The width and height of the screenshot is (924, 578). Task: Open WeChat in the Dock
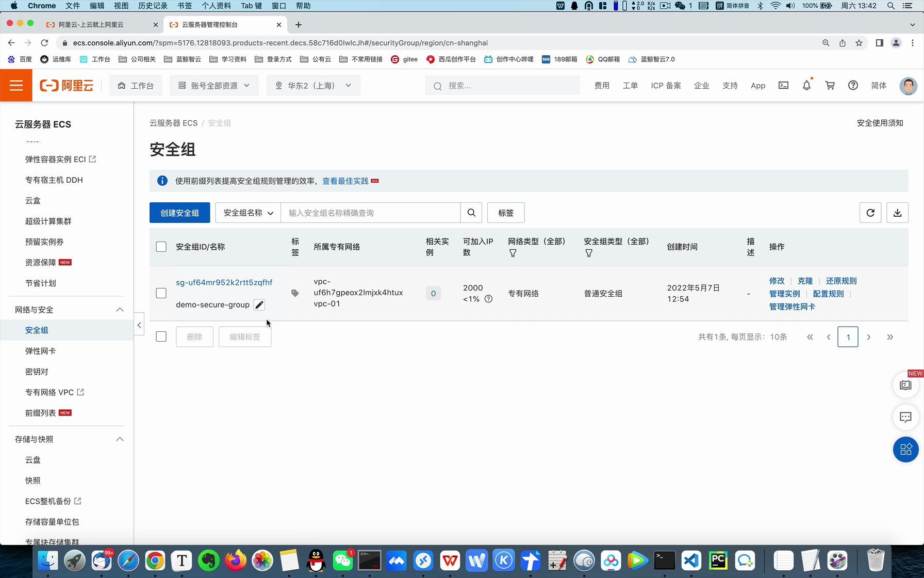click(343, 560)
